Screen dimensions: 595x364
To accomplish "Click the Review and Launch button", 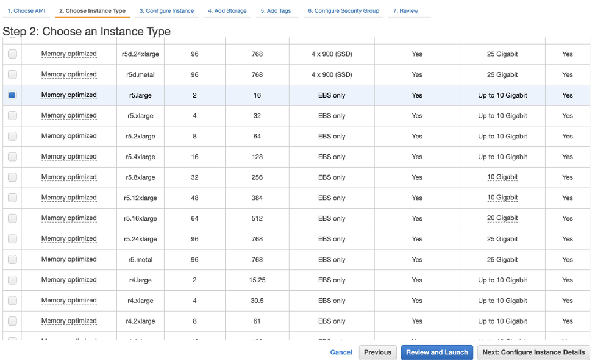I will (436, 352).
